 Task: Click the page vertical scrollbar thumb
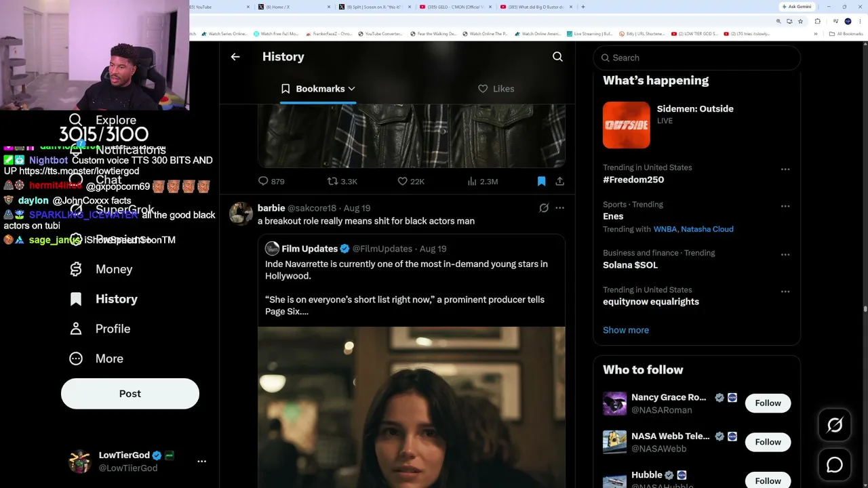[x=865, y=309]
